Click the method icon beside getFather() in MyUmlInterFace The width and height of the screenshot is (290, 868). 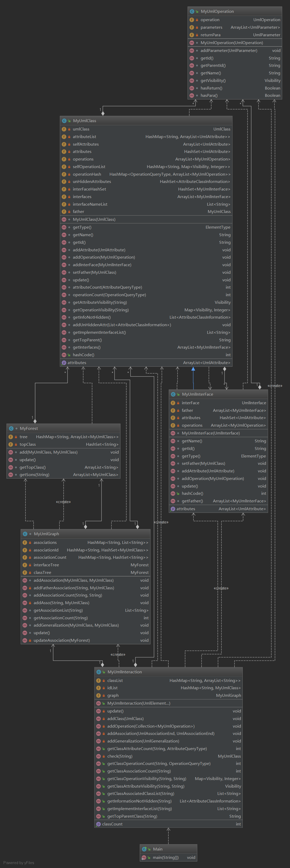(x=173, y=501)
